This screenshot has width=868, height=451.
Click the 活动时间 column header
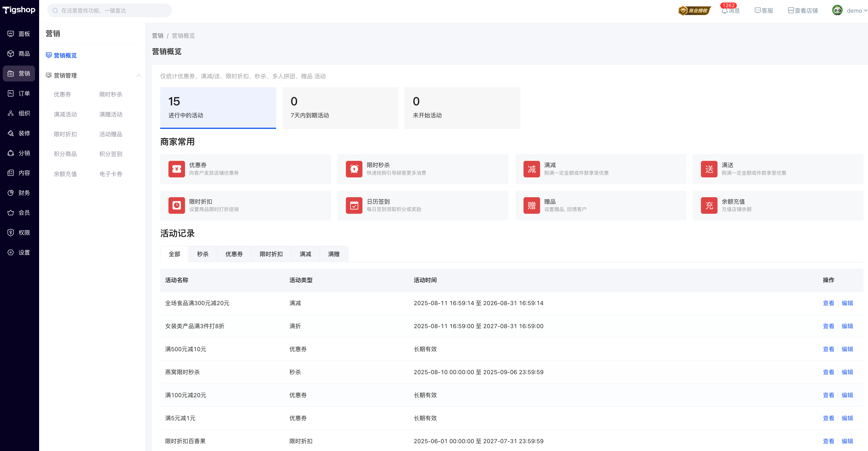coord(425,280)
